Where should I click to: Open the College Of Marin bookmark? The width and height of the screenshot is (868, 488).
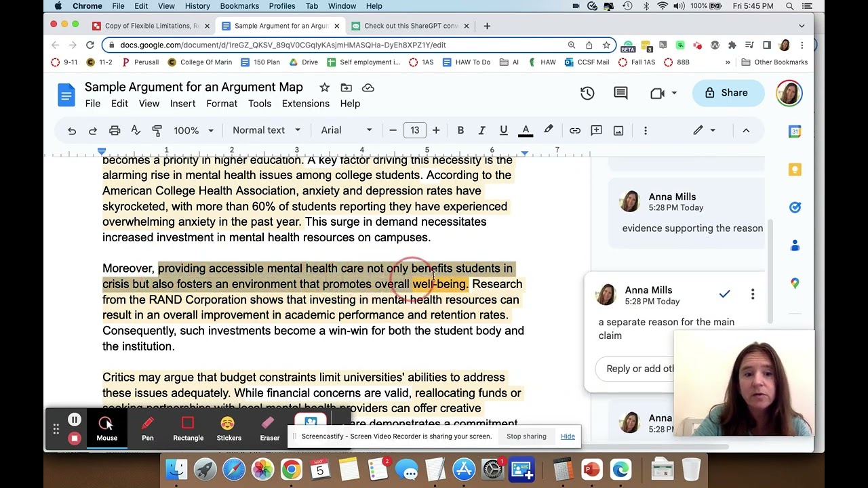point(199,62)
